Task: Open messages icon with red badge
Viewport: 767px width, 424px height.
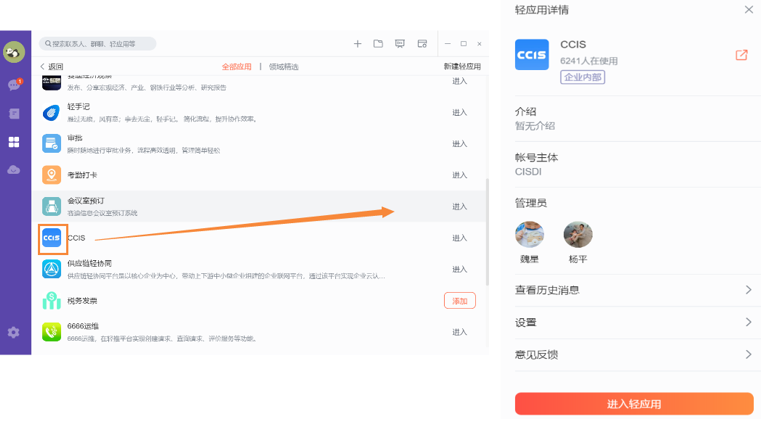Action: click(14, 85)
